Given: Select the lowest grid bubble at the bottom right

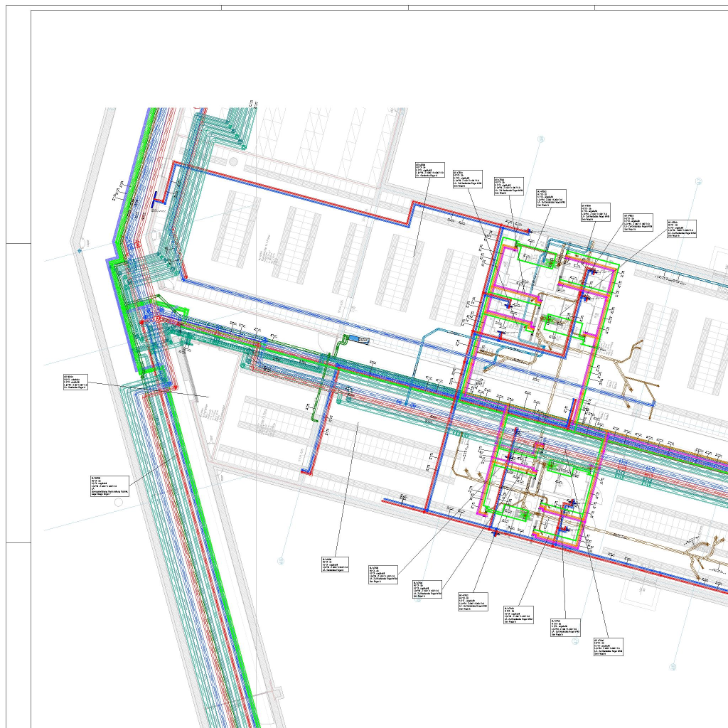Looking at the screenshot, I should (x=673, y=668).
